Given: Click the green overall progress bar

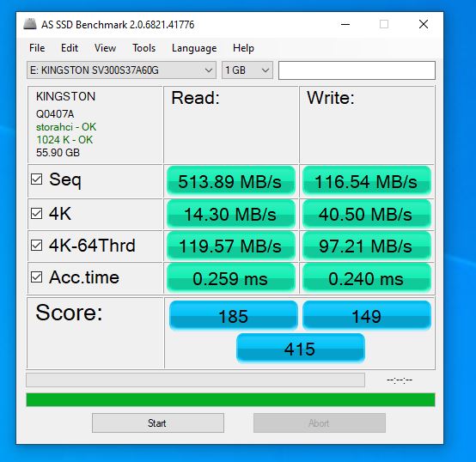Looking at the screenshot, I should [230, 399].
